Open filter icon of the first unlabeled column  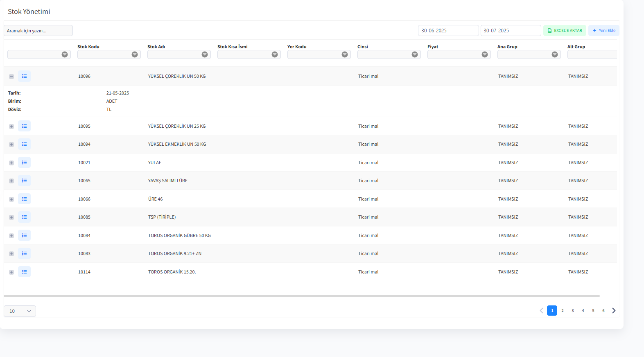(x=65, y=54)
